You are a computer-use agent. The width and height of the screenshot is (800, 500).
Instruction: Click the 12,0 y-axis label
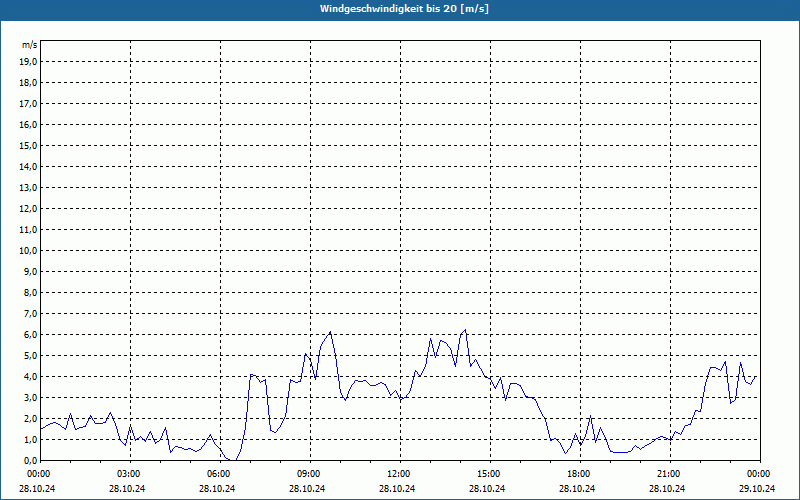pyautogui.click(x=28, y=208)
